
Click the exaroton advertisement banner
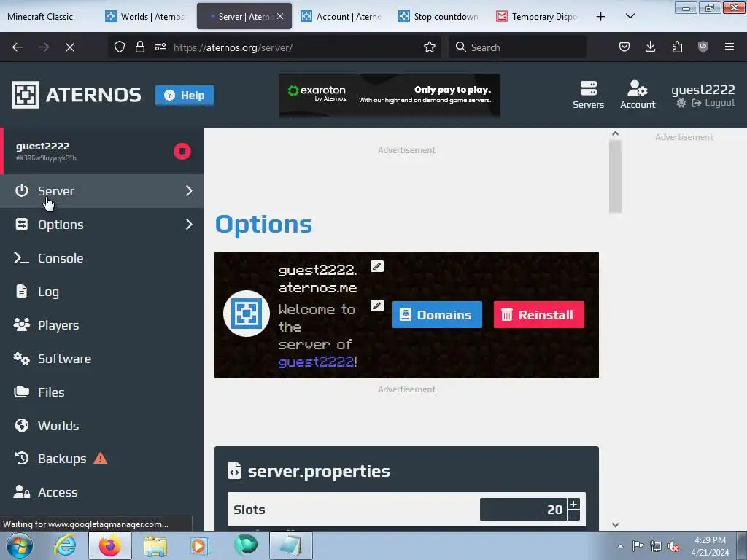tap(390, 95)
